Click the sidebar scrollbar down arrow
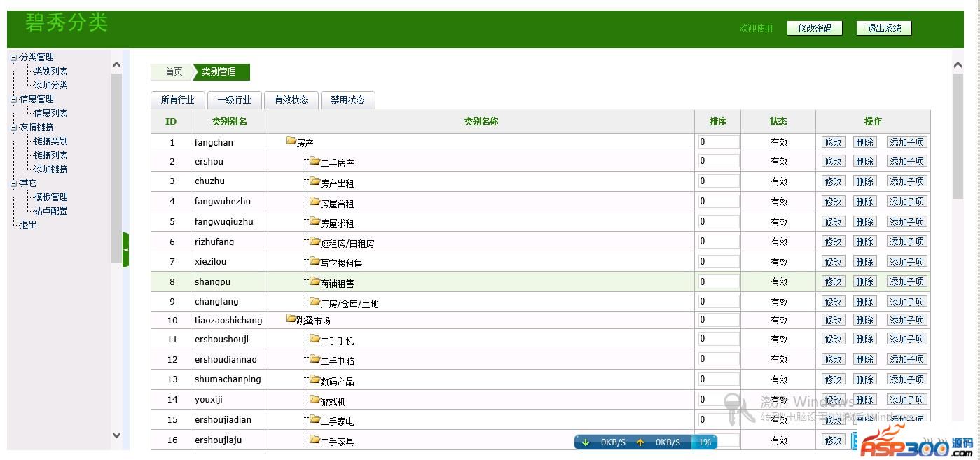980x460 pixels. click(116, 435)
